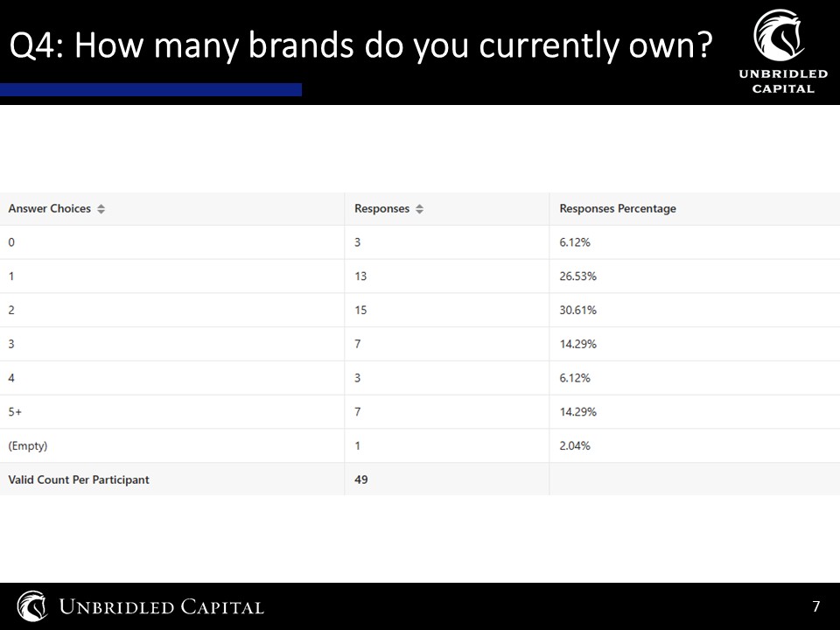
Task: Click the Answer Choices column header
Action: 49,208
